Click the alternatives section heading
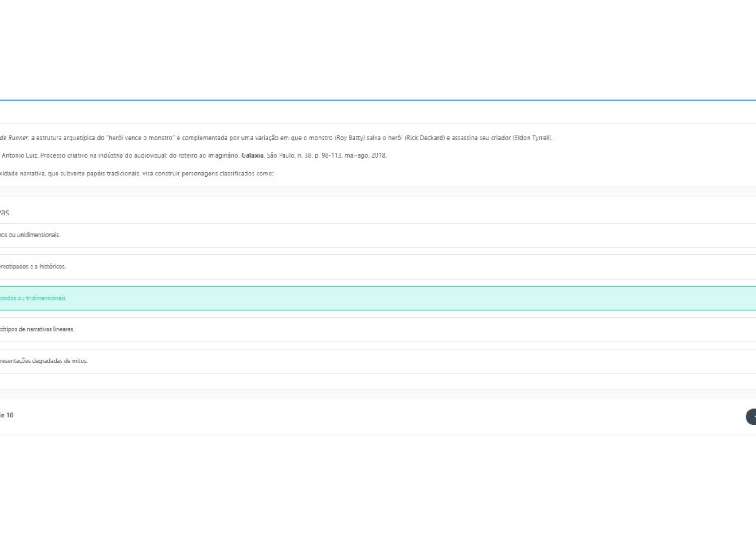Screen dimensions: 756x535 tap(4, 213)
